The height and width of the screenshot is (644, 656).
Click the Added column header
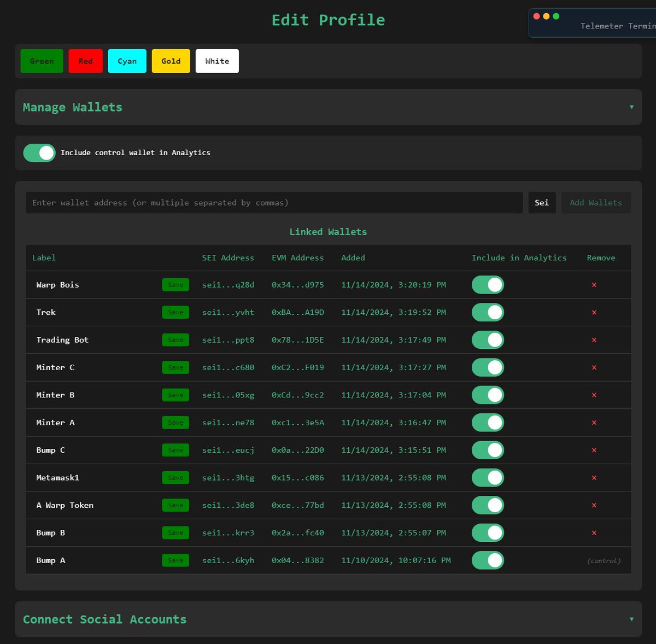(x=353, y=258)
